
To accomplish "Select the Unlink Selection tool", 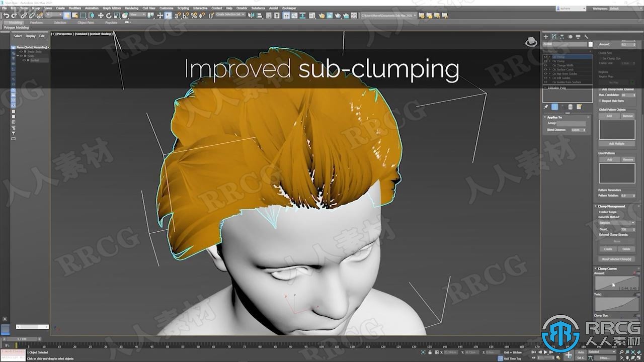I will [x=32, y=16].
